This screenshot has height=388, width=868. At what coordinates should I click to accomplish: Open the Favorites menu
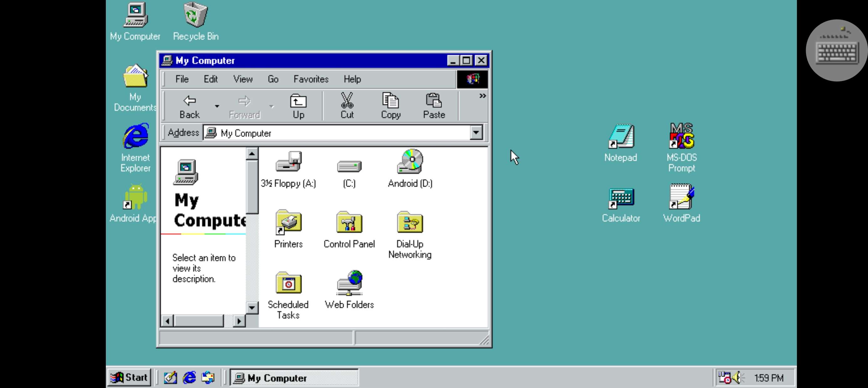click(311, 79)
